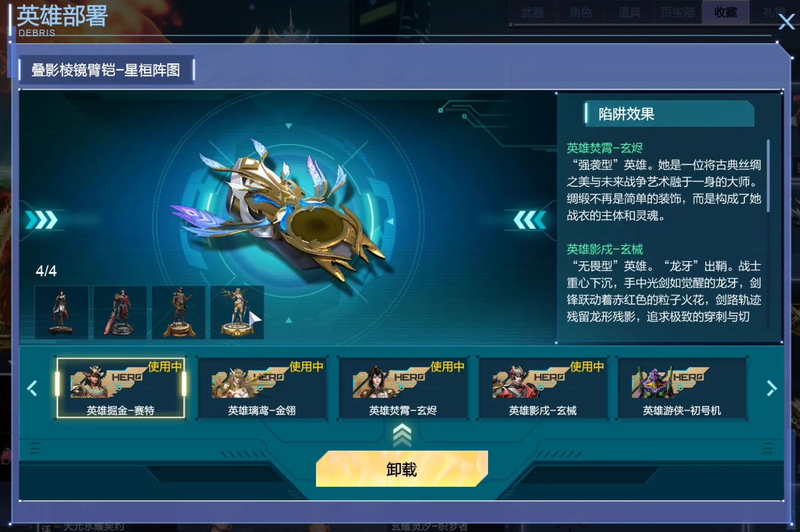Close the 英雄部署 dialog with X
This screenshot has height=532, width=800.
coord(786,21)
